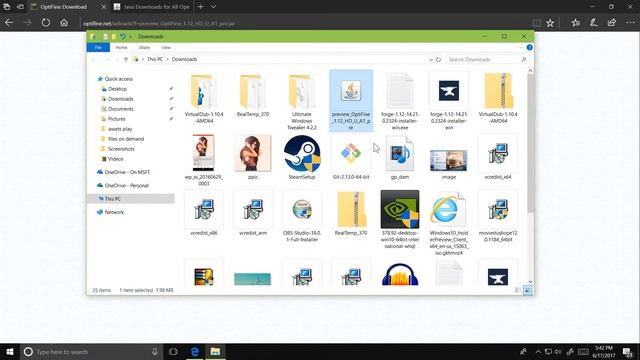Select the ppic picture thumbnail

point(253,158)
